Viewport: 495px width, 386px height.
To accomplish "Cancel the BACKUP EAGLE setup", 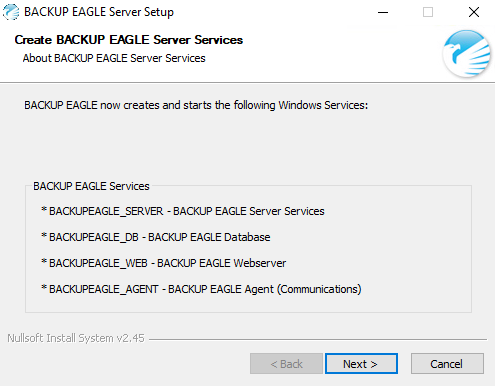I will 447,364.
